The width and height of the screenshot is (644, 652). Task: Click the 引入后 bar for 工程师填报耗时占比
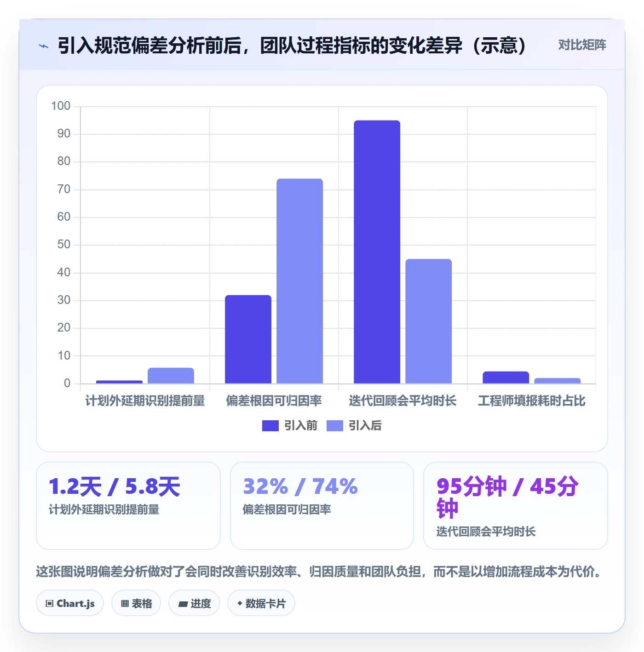tap(557, 381)
